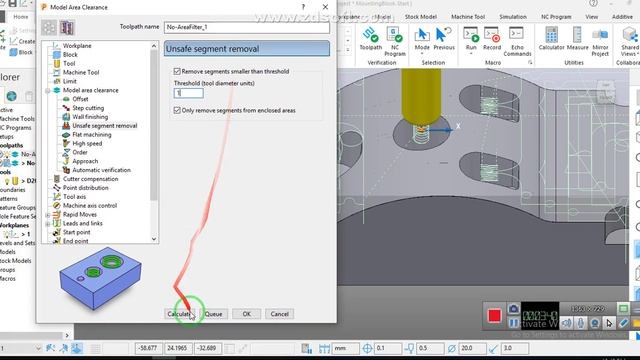Cancel the Model Area Clearance dialog
The width and height of the screenshot is (640, 360).
280,314
